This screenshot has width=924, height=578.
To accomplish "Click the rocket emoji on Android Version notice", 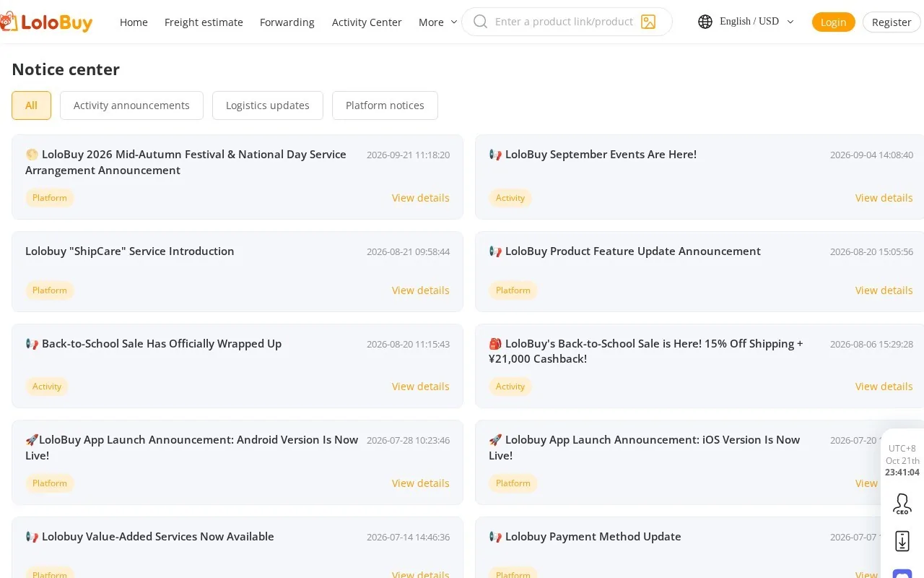I will (x=32, y=440).
